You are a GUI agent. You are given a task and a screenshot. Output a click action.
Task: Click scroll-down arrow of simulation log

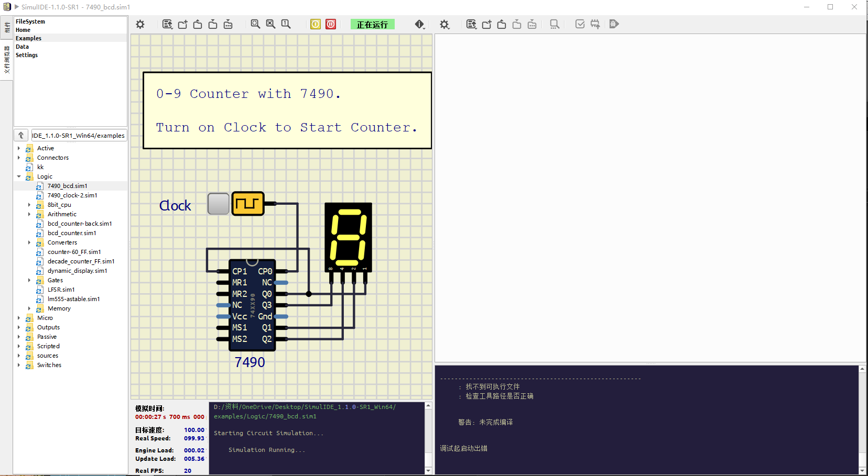428,470
